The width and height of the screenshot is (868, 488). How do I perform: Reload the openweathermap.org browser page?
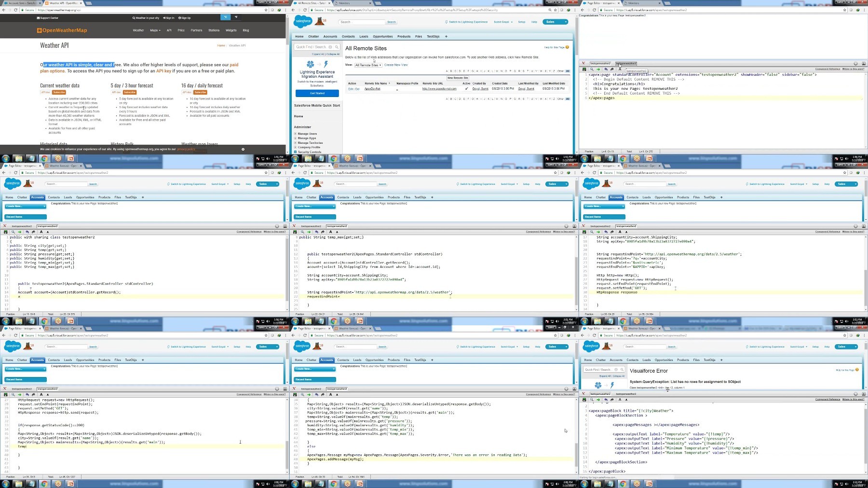click(15, 10)
